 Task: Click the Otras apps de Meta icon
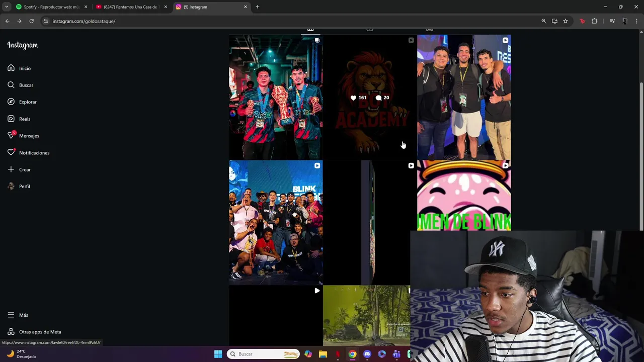click(x=11, y=332)
